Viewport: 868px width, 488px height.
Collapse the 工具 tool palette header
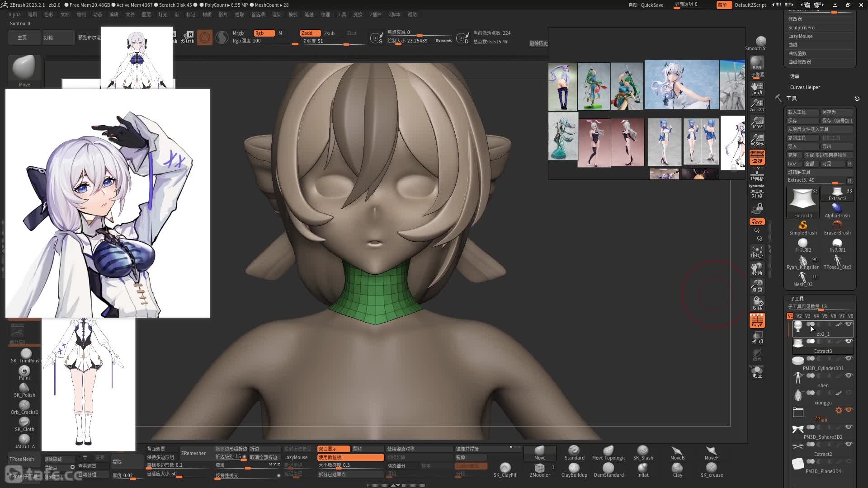(x=791, y=98)
